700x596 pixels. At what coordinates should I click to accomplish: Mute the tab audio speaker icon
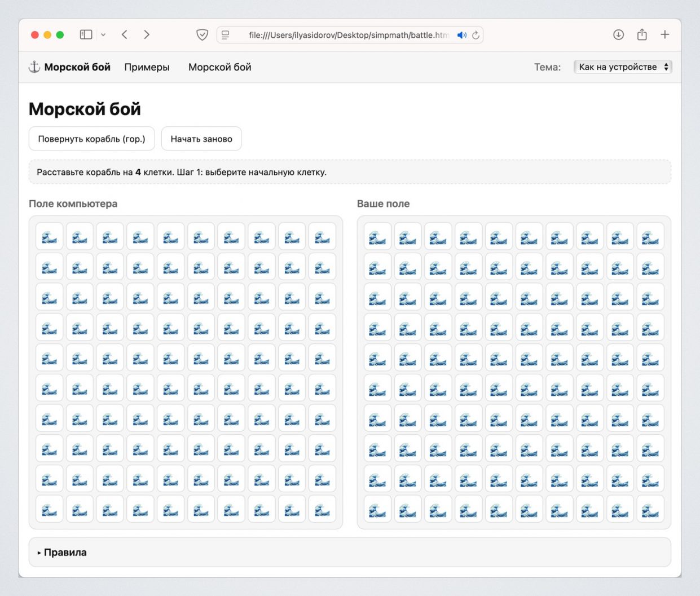[x=461, y=35]
